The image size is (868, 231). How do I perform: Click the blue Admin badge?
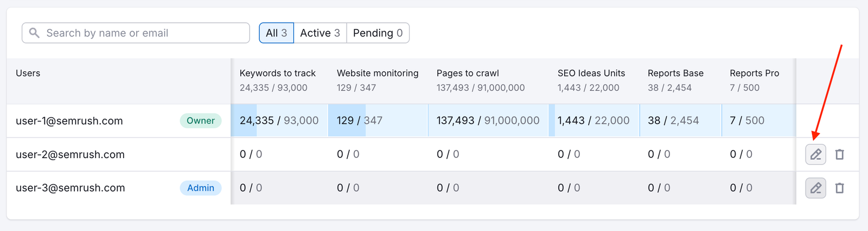(x=200, y=188)
